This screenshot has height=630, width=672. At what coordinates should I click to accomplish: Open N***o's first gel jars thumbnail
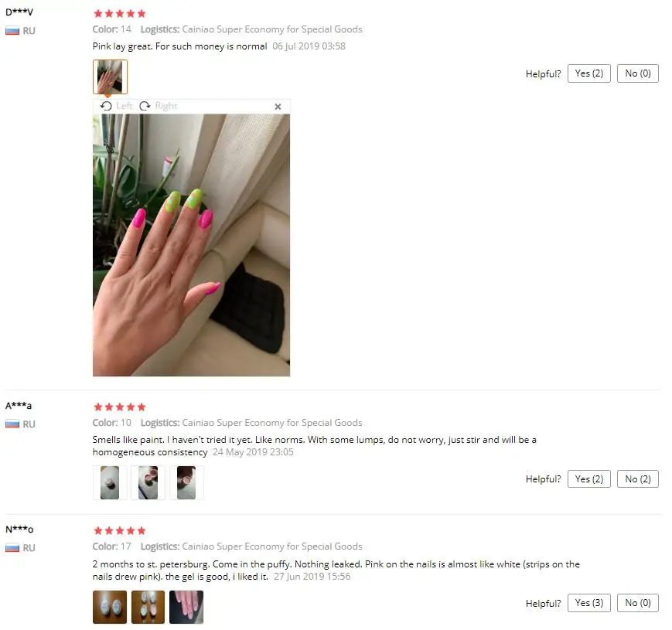tap(110, 607)
